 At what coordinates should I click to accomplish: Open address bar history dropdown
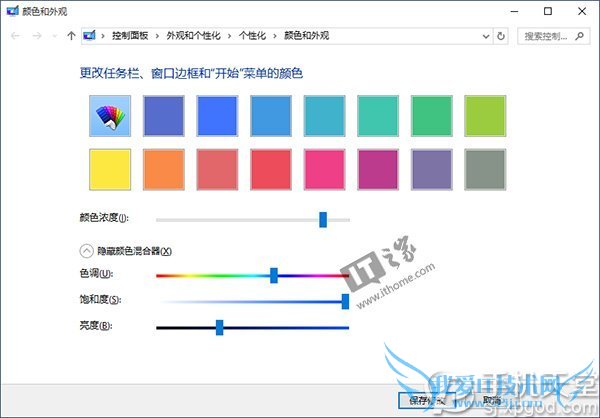pyautogui.click(x=486, y=36)
